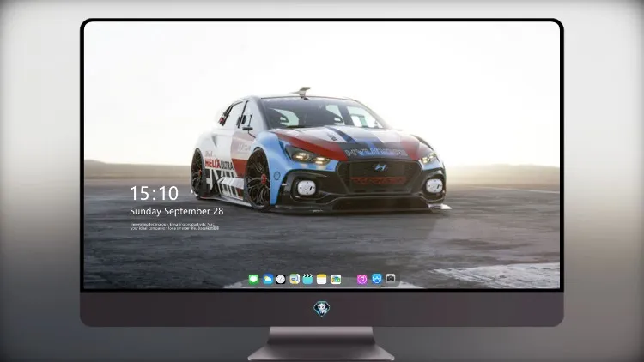The width and height of the screenshot is (644, 362).
Task: Open the yellow Notes app in dock
Action: [x=322, y=279]
